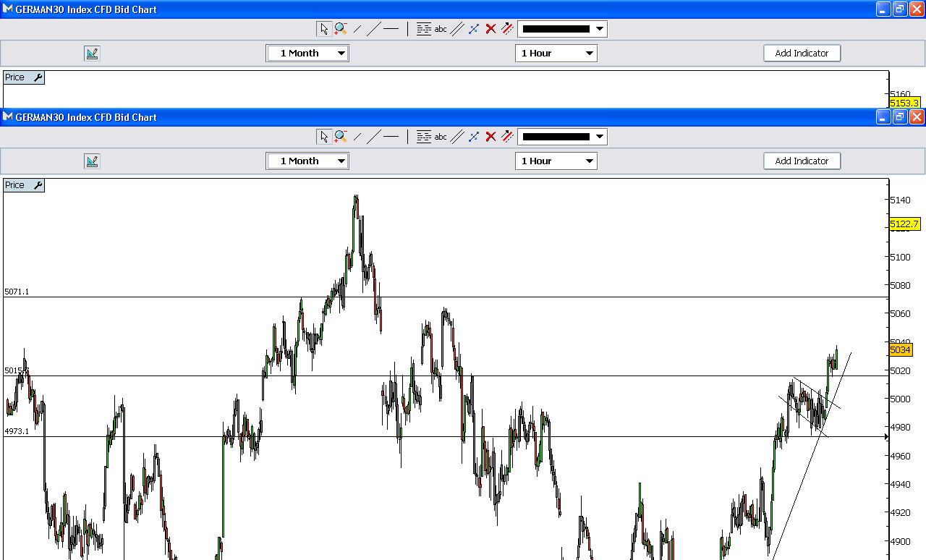The width and height of the screenshot is (926, 560).
Task: Click the 4900 price axis label
Action: tap(900, 541)
